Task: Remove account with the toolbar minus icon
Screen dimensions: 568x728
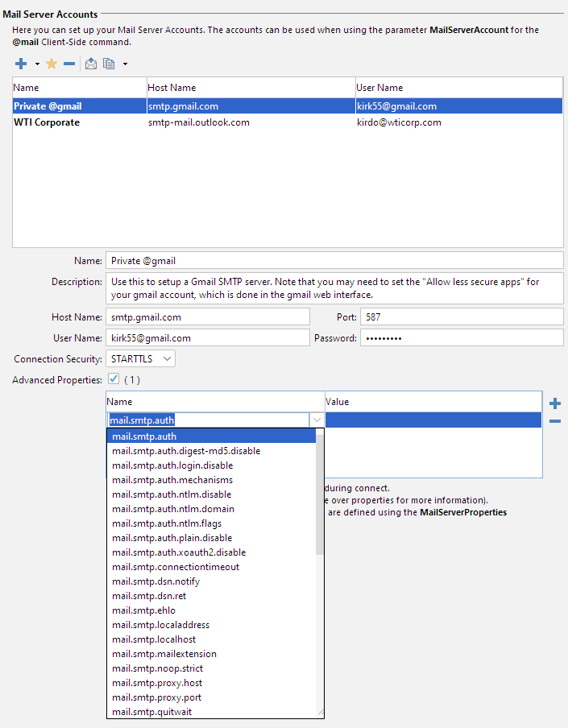Action: point(69,64)
